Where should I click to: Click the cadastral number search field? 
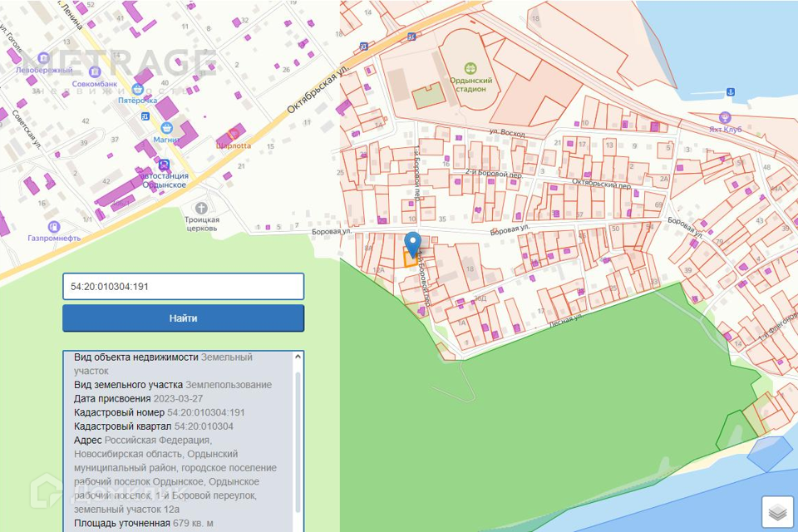coord(183,287)
